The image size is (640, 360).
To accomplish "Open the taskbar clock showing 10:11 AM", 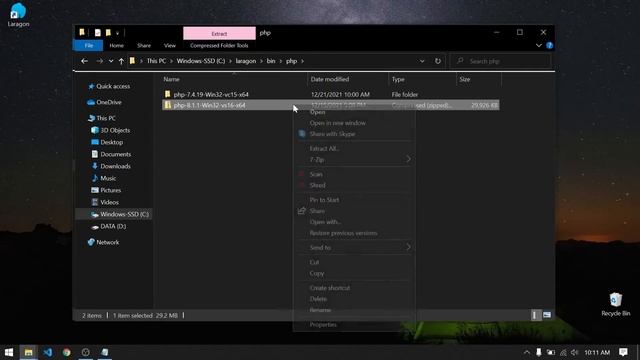I will 597,352.
